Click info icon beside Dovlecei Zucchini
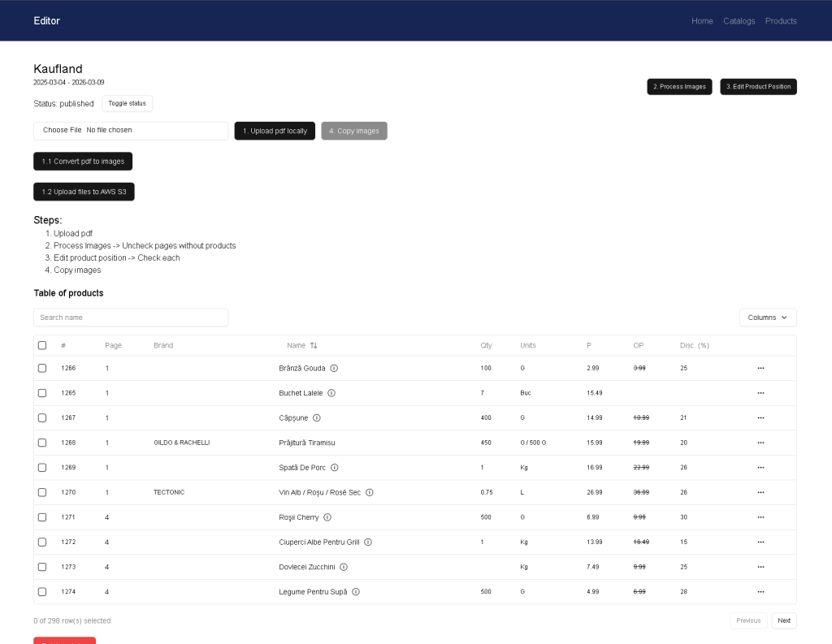832x644 pixels. click(344, 567)
